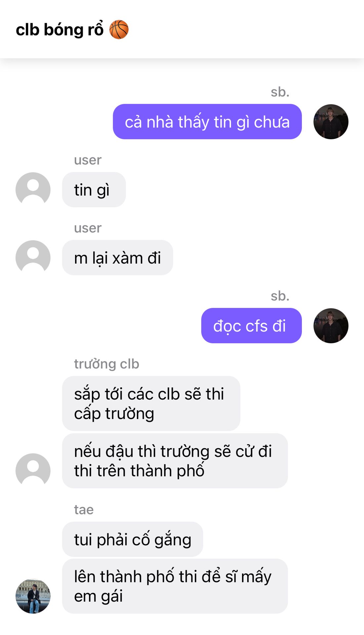Screen dimensions: 364x635
Task: Open the 'clb bóng rổ' group title
Action: (x=72, y=29)
